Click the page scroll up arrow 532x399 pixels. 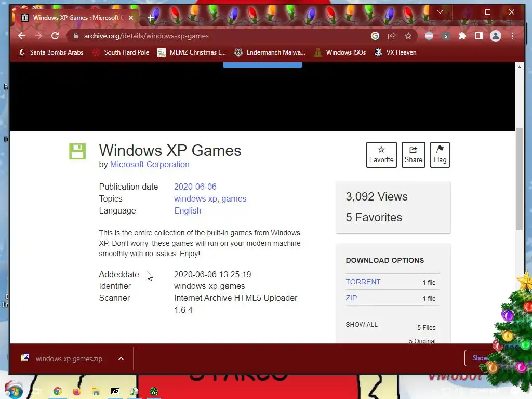pos(519,67)
